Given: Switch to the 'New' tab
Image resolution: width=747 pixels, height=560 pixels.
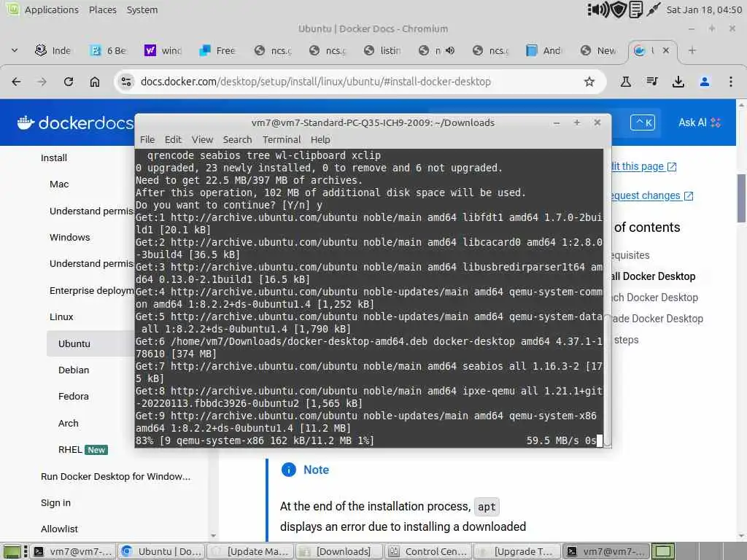Looking at the screenshot, I should [600, 50].
